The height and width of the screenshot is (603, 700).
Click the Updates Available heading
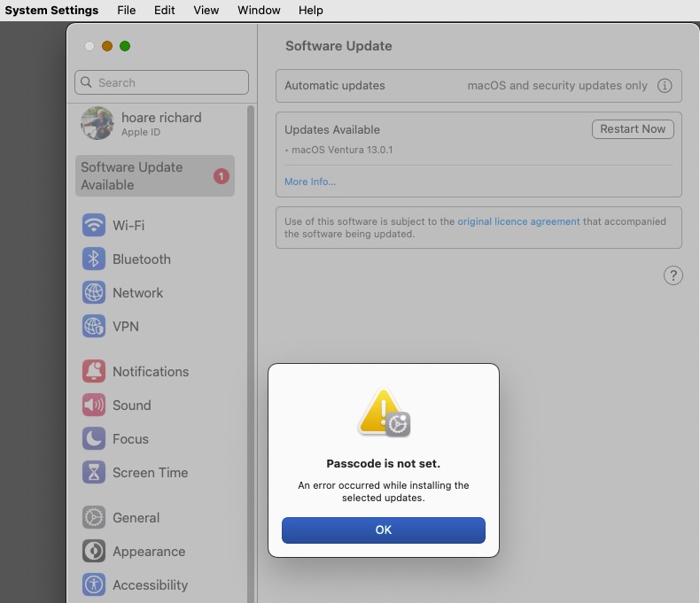click(x=332, y=130)
